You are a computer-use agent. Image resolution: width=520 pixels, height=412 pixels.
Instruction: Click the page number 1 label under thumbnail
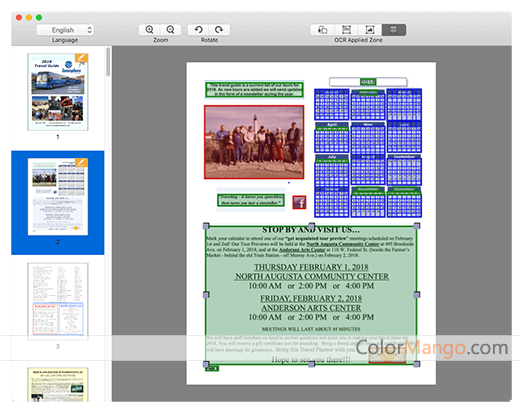[58, 137]
